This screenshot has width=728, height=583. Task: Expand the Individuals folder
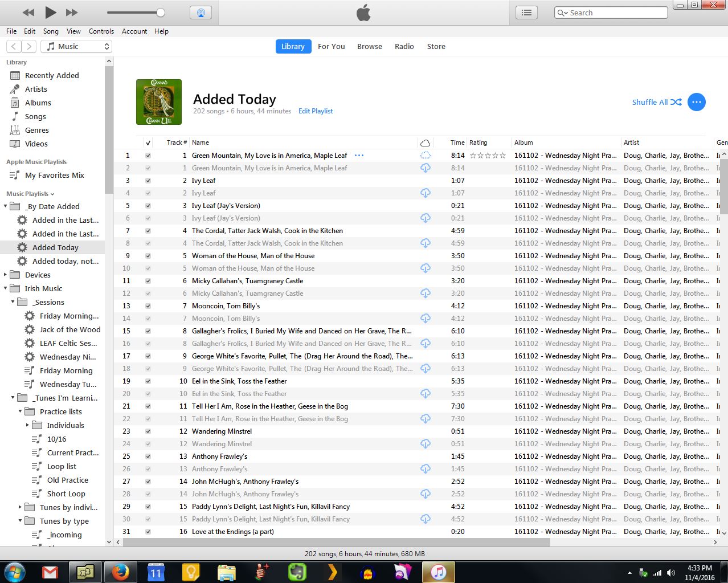pos(27,425)
